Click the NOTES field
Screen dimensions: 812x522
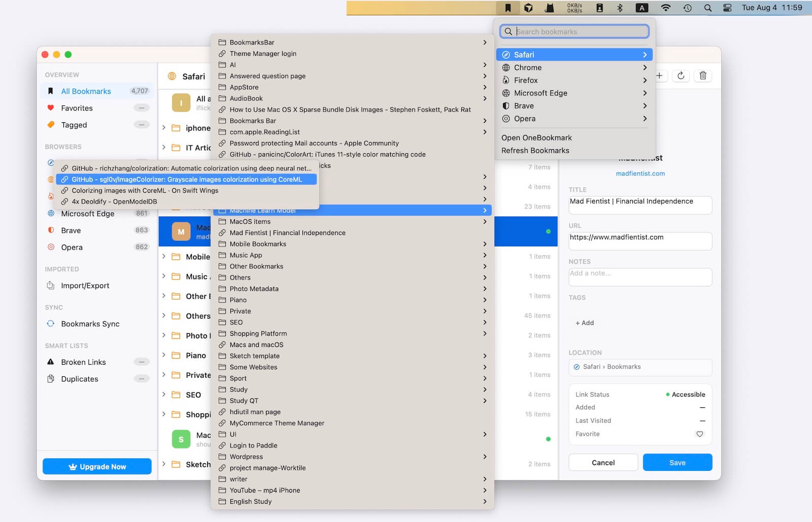coord(640,277)
